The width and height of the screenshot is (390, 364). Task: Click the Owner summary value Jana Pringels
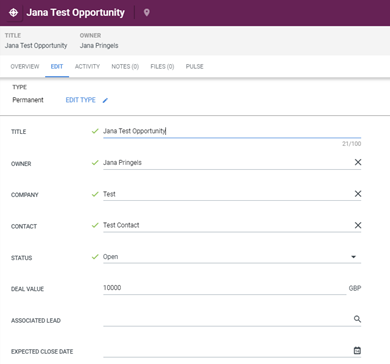(x=99, y=46)
